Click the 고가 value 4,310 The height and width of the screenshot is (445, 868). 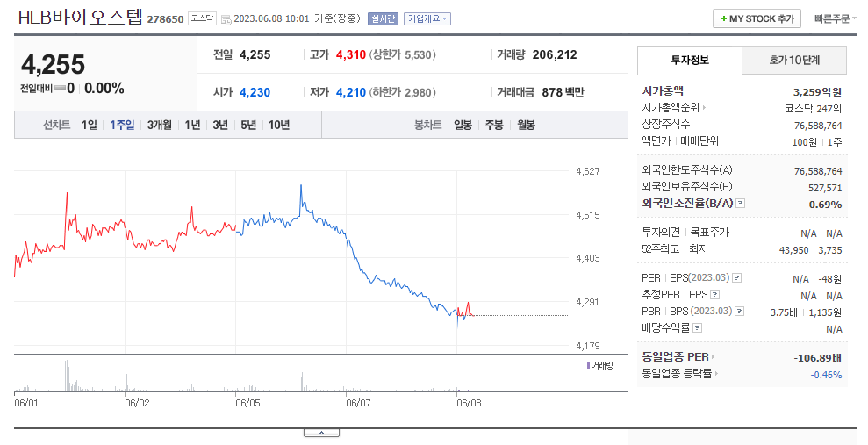click(x=351, y=54)
